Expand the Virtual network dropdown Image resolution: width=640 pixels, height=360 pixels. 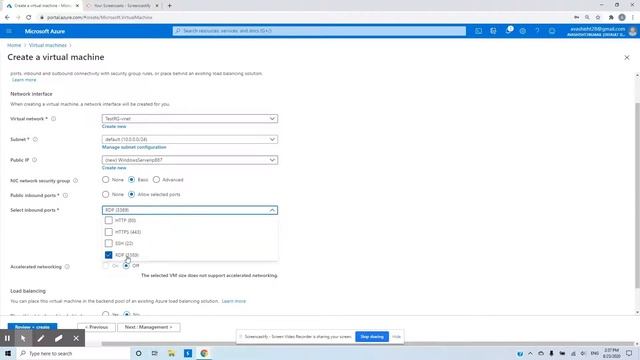tap(190, 119)
